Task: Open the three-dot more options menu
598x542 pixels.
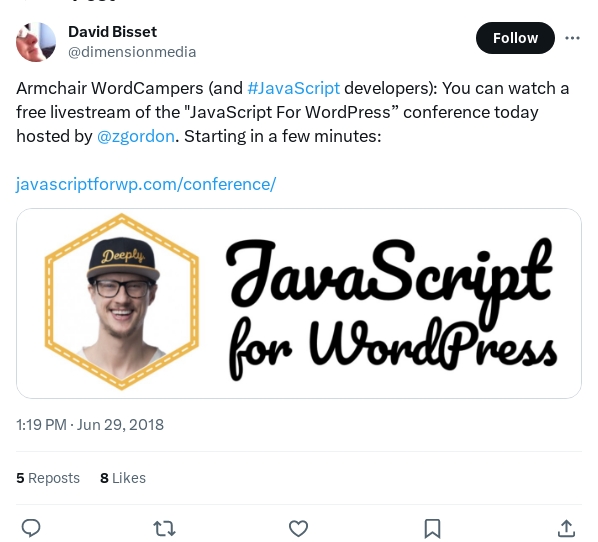Action: tap(572, 38)
